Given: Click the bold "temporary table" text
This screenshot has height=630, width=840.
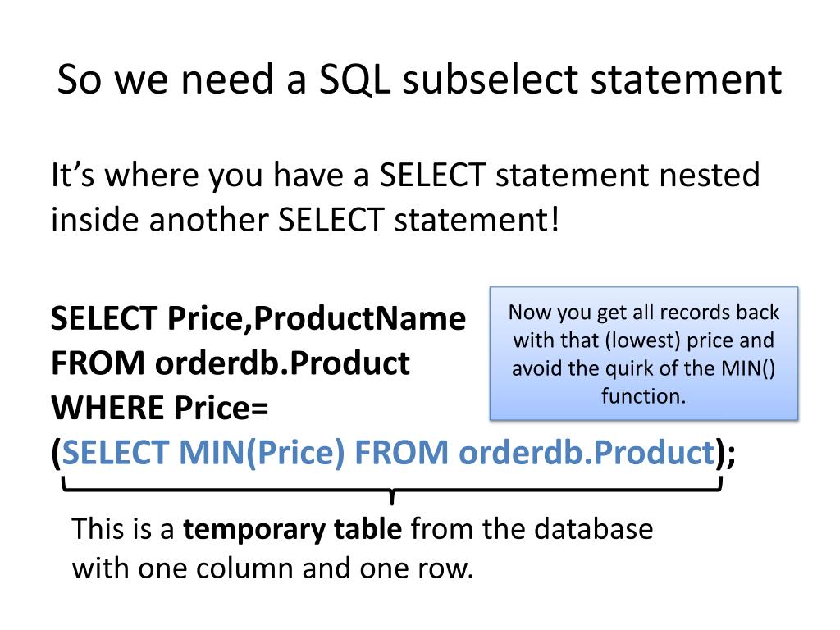Looking at the screenshot, I should click(293, 529).
